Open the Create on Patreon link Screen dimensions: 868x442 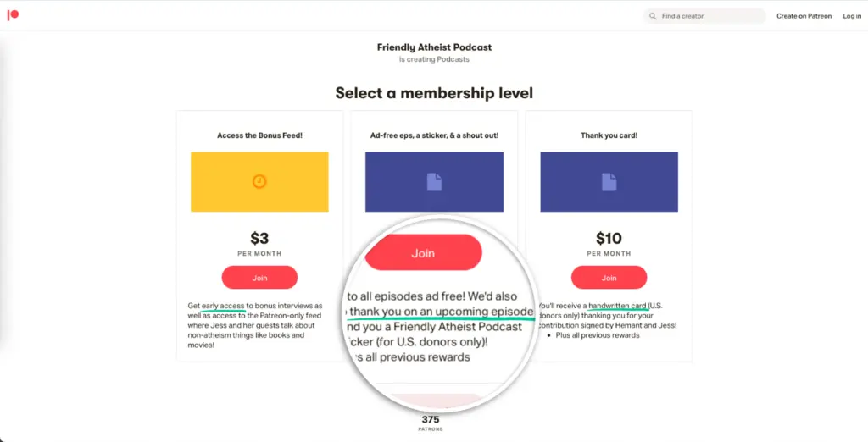point(804,16)
